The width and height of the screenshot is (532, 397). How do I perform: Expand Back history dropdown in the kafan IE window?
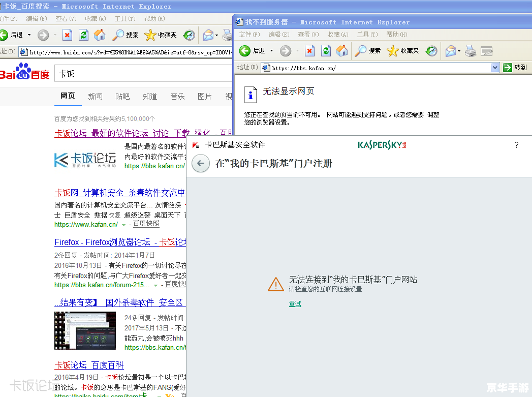(271, 51)
